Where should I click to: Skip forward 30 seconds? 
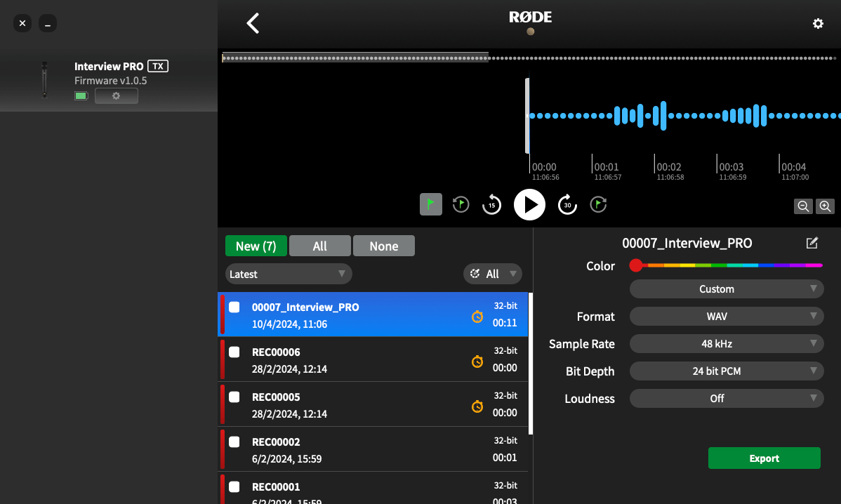(x=567, y=204)
